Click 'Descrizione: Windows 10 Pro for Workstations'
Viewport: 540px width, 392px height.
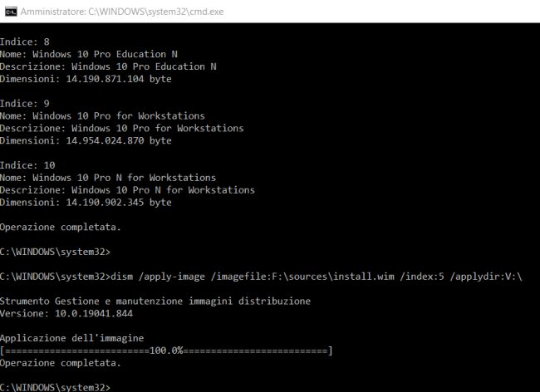(x=122, y=129)
